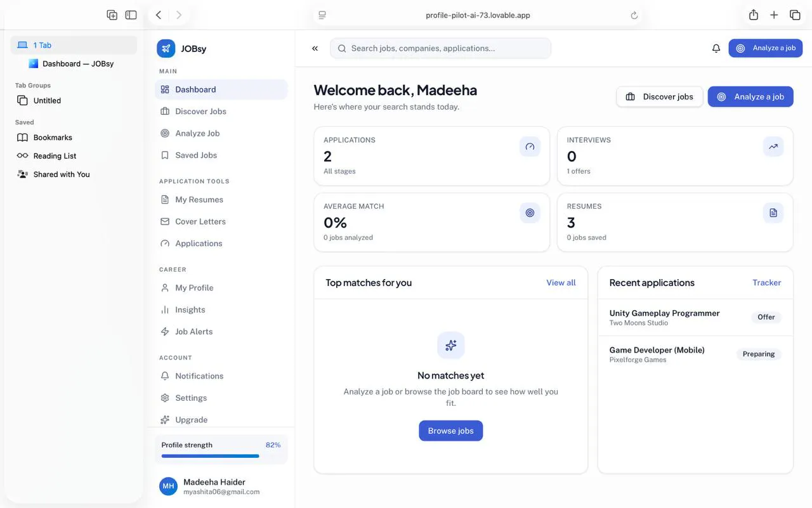
Task: Click the Safari back arrow
Action: click(159, 15)
